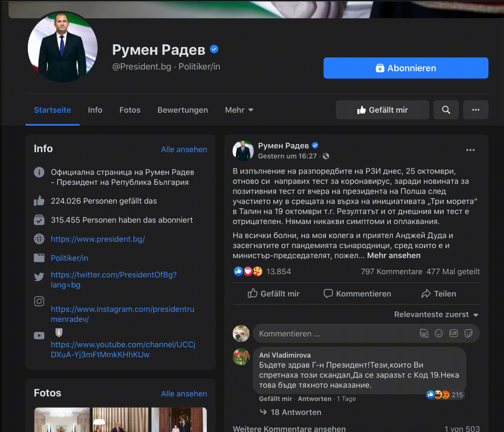Click the Kommentieren action button
The height and width of the screenshot is (432, 504).
(357, 294)
